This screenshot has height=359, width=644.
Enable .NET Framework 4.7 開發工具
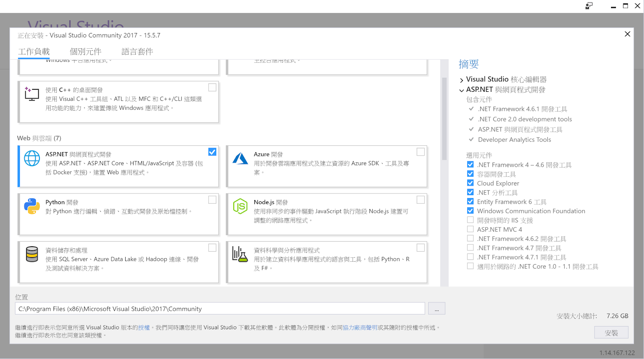(x=470, y=248)
